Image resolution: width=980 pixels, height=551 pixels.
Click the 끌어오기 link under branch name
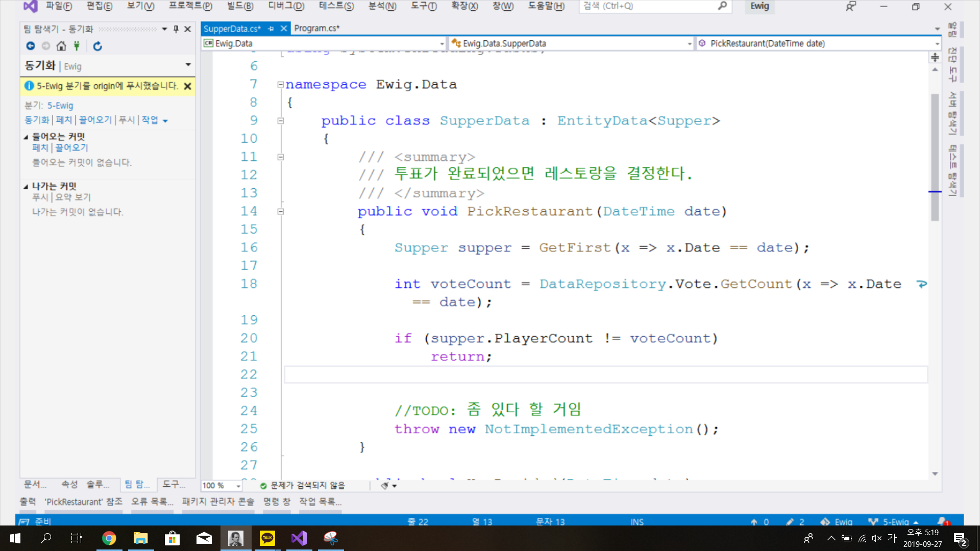point(95,120)
